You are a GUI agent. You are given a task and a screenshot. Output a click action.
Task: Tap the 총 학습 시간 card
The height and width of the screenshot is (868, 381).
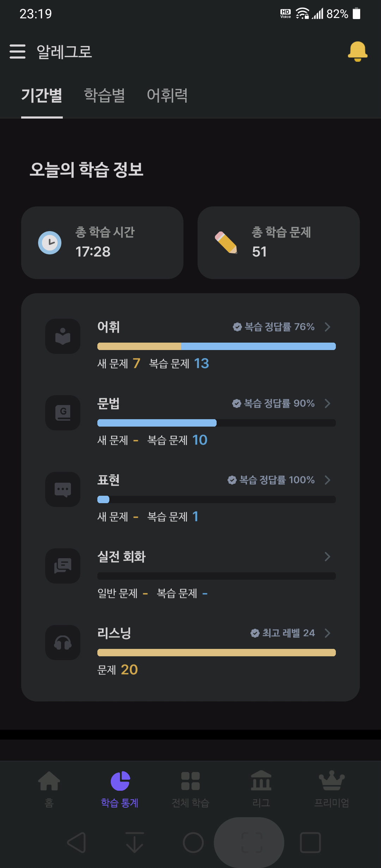coord(102,243)
